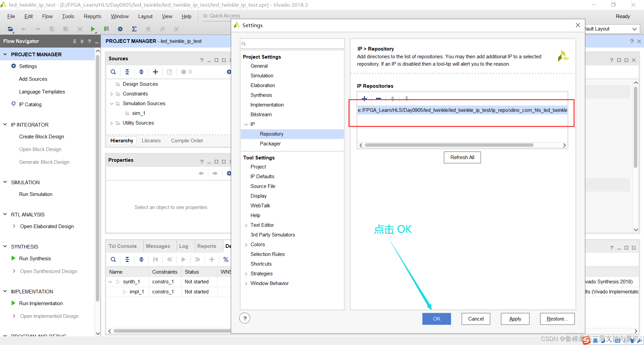The width and height of the screenshot is (644, 345).
Task: Click Language Templates in Flow Navigator
Action: point(42,92)
